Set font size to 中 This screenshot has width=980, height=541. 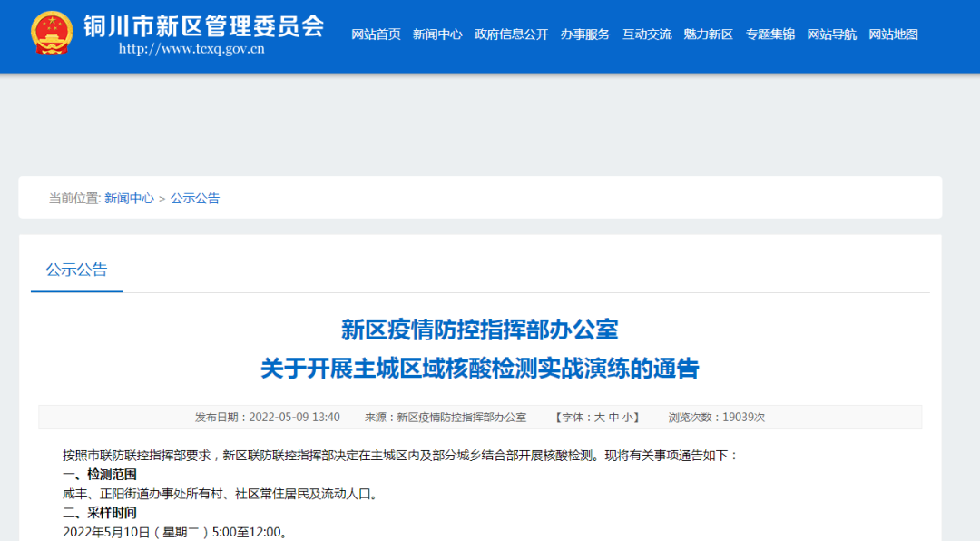(613, 418)
